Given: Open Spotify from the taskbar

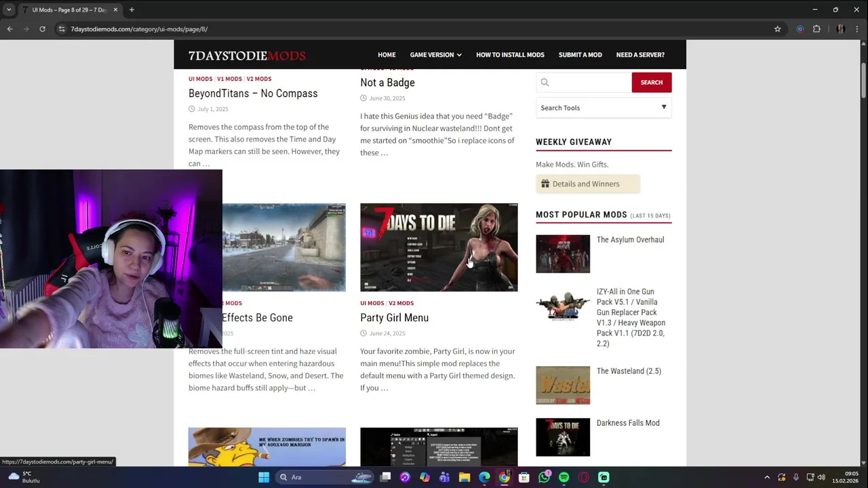Looking at the screenshot, I should [x=564, y=477].
